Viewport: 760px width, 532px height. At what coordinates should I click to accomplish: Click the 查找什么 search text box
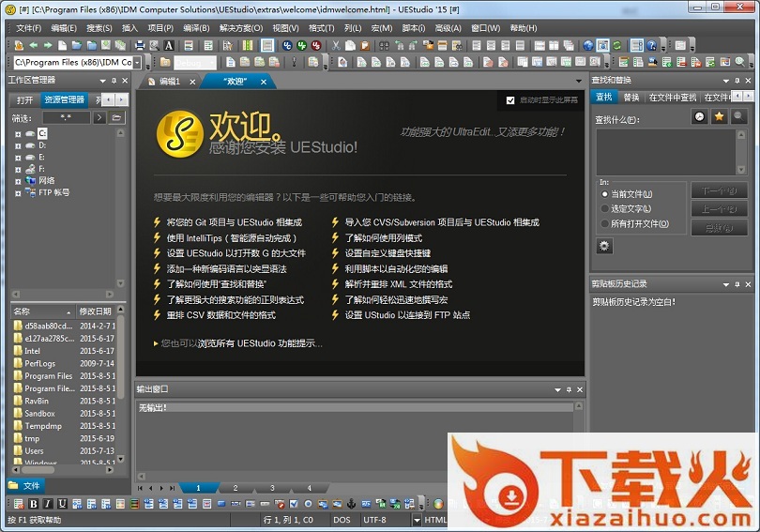click(666, 152)
